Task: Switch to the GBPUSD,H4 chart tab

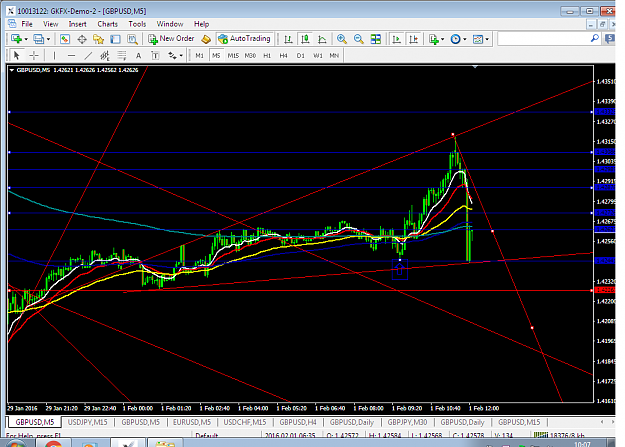Action: pyautogui.click(x=298, y=422)
